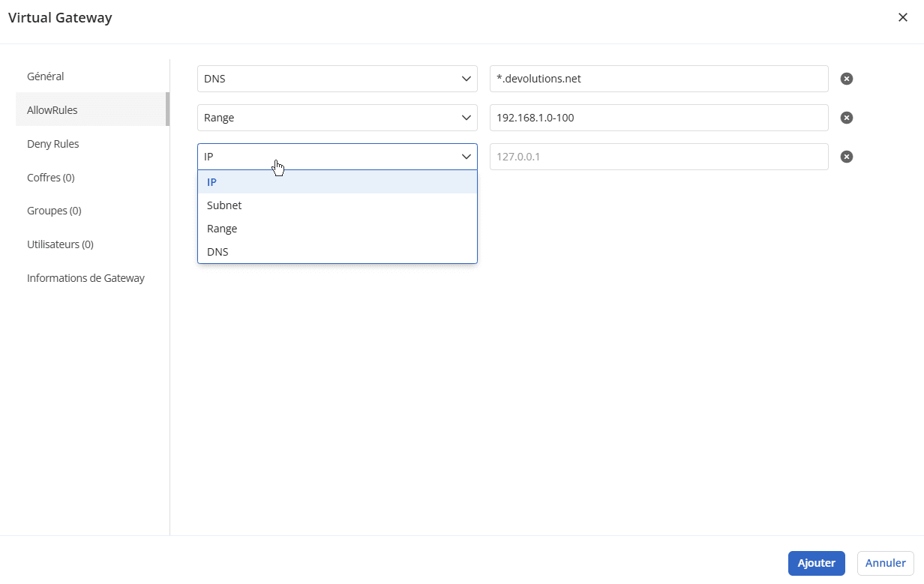Close the Virtual Gateway dialog
Viewport: 924px width, 584px height.
(903, 17)
